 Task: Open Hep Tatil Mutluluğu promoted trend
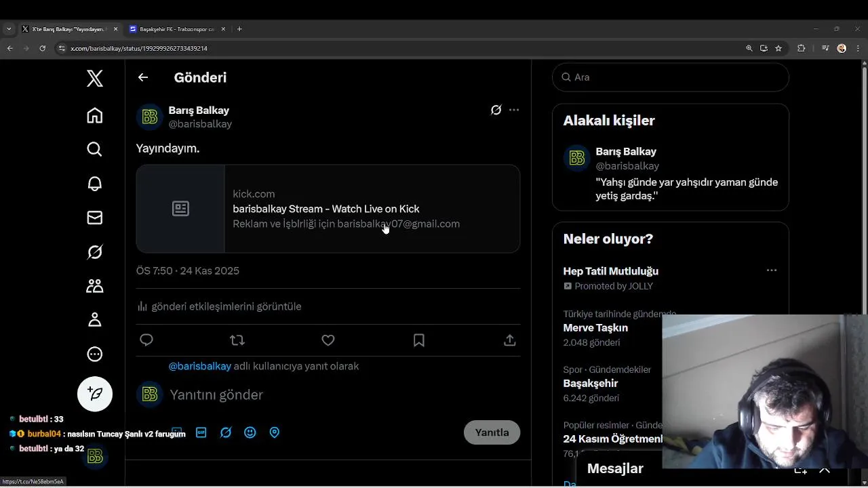click(x=611, y=271)
